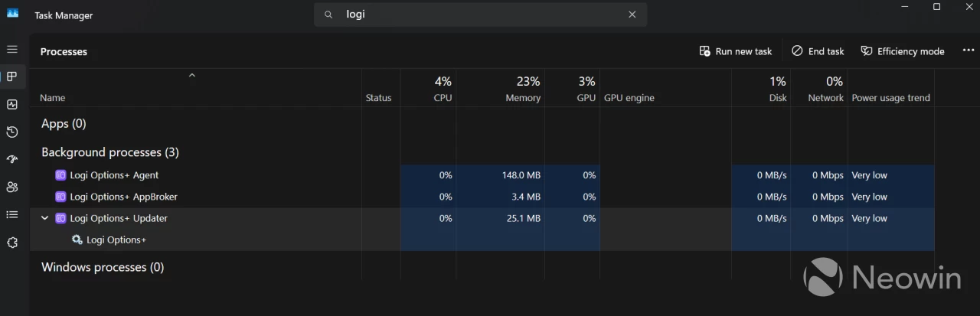Sort by the Status column header
Screen dimensions: 980x316
[x=378, y=98]
